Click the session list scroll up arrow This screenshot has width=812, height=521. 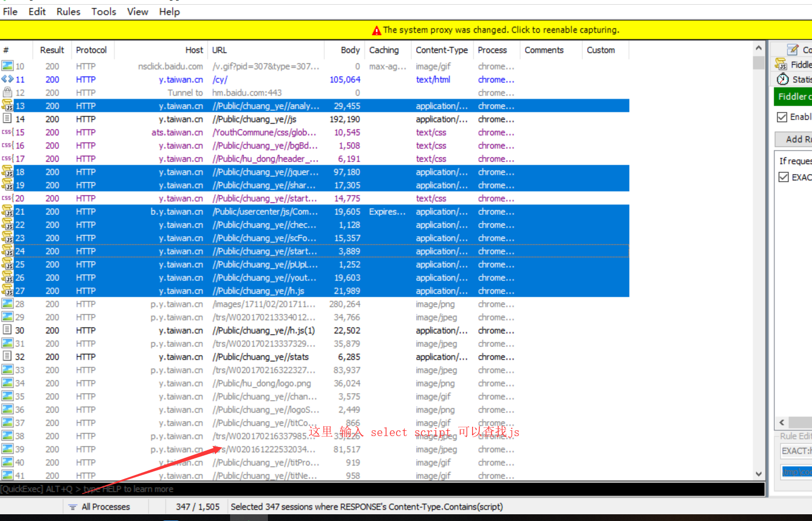[759, 48]
